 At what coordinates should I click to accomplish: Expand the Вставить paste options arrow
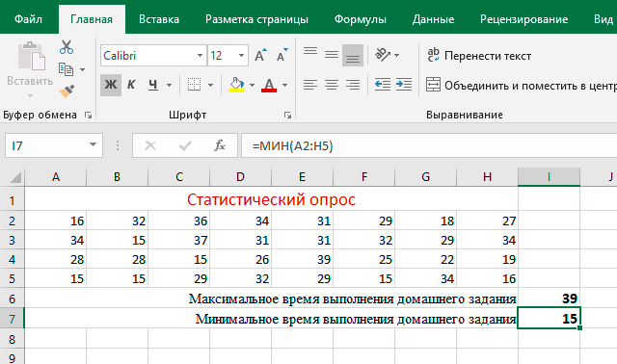[30, 96]
